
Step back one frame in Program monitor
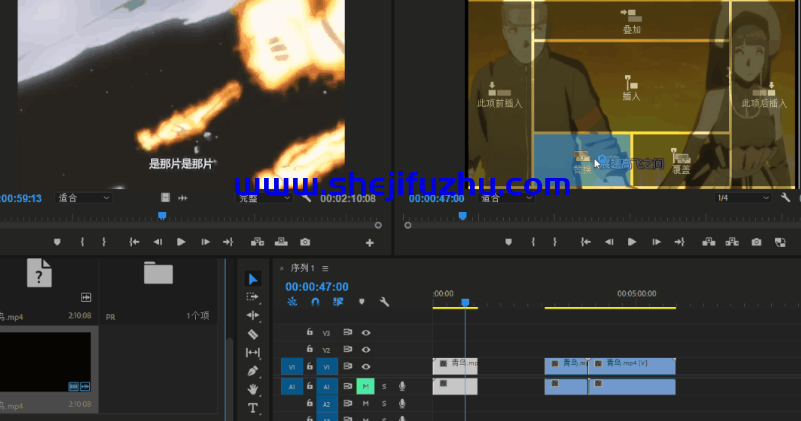pyautogui.click(x=609, y=242)
